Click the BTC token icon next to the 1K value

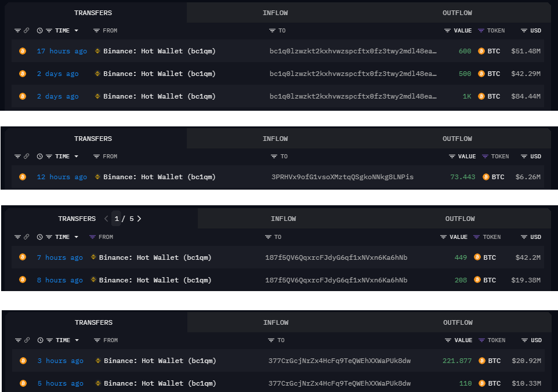pos(481,96)
